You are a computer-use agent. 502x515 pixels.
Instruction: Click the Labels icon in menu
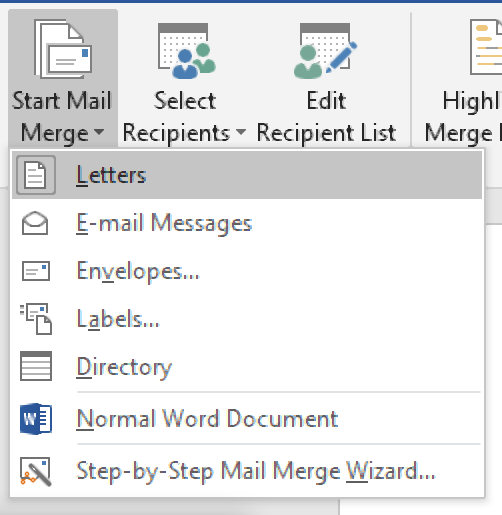(x=36, y=319)
